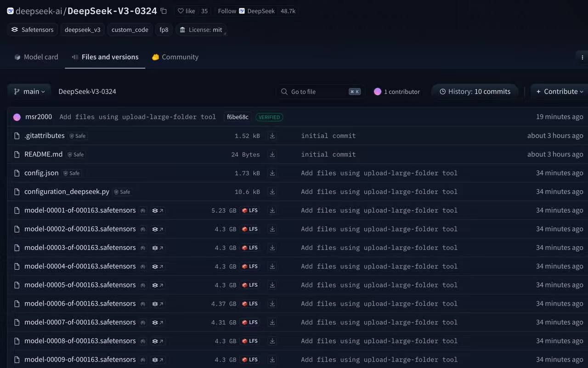Download model-00008-of-000163.safetensors
588x368 pixels.
[272, 341]
